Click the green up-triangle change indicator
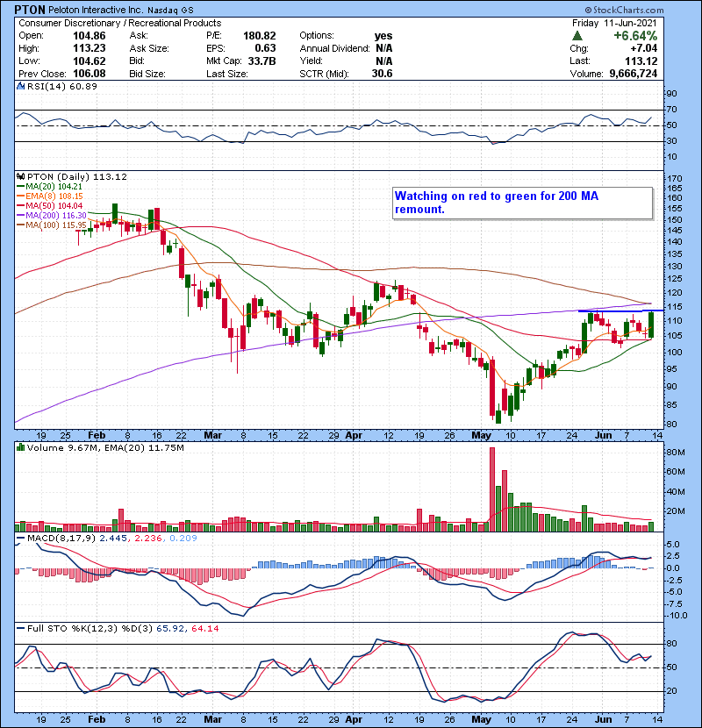702x728 pixels. (577, 36)
